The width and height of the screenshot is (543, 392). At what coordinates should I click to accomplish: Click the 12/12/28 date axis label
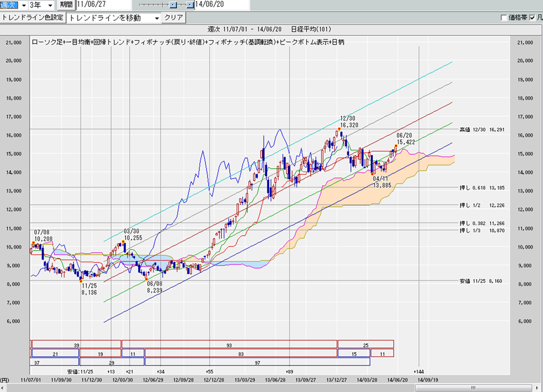point(214,380)
